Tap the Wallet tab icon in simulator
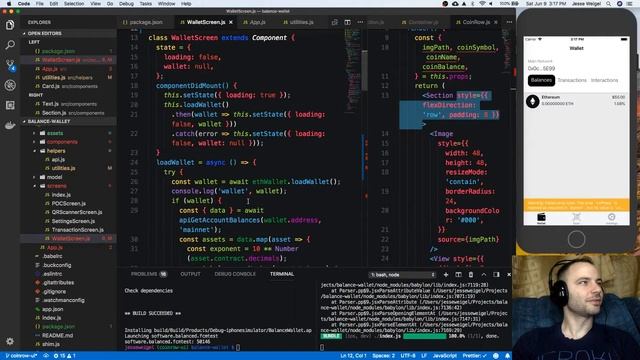 tap(541, 218)
